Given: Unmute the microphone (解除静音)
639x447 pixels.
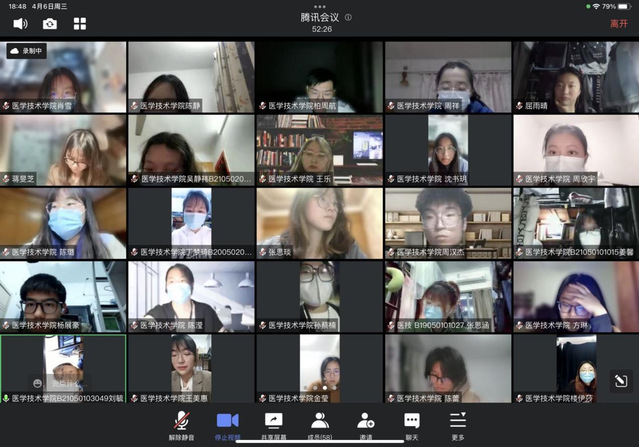Looking at the screenshot, I should click(182, 424).
